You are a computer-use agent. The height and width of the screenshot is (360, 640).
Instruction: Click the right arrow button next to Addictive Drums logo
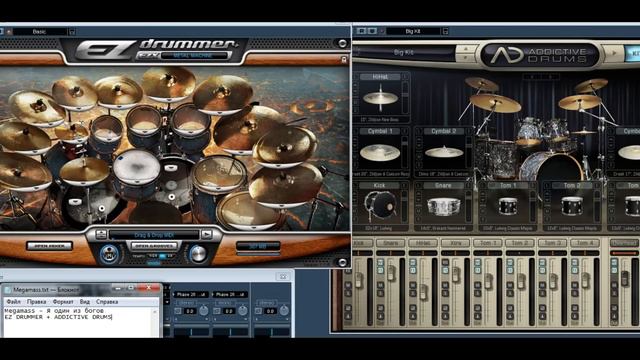point(613,53)
